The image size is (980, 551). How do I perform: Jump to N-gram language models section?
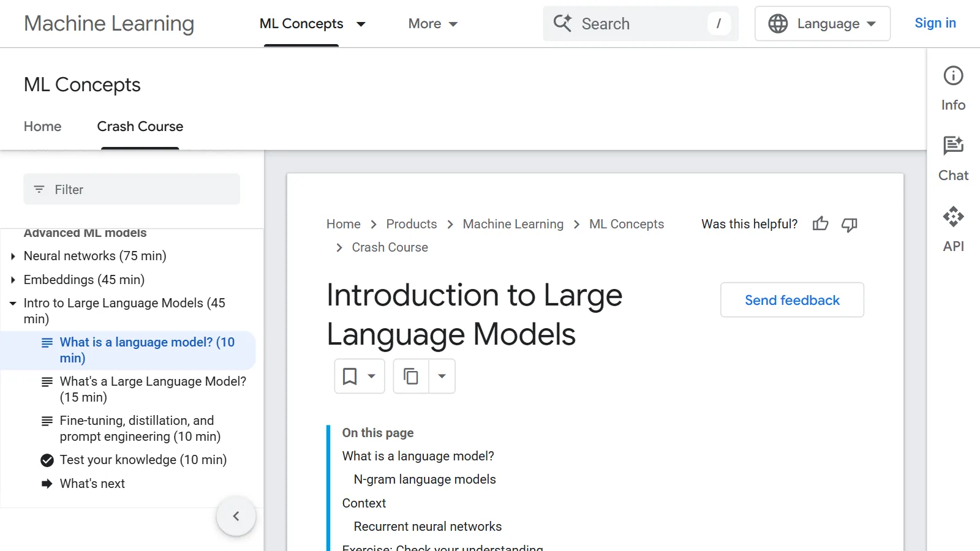[x=424, y=479]
